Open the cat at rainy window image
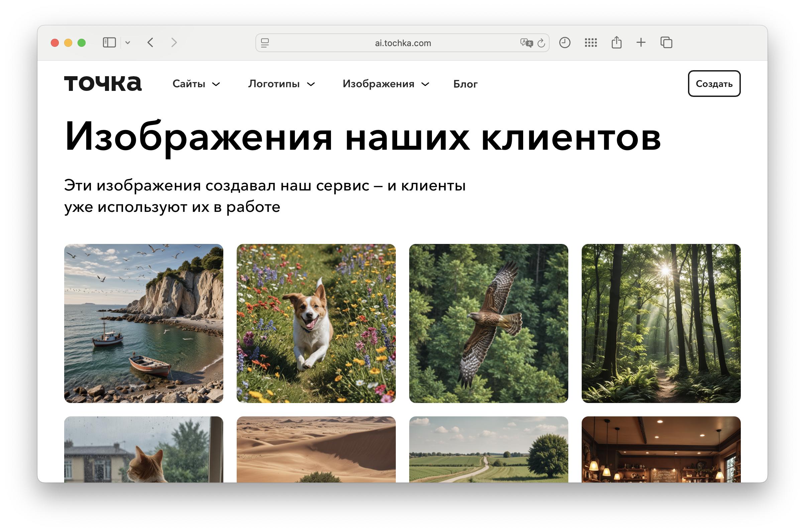 point(143,449)
